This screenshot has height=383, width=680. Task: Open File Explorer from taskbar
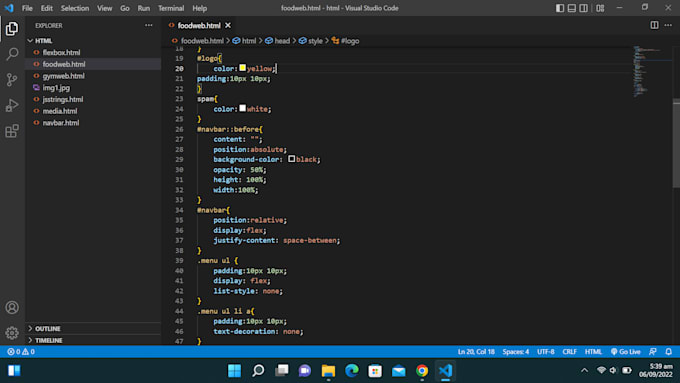pyautogui.click(x=328, y=370)
